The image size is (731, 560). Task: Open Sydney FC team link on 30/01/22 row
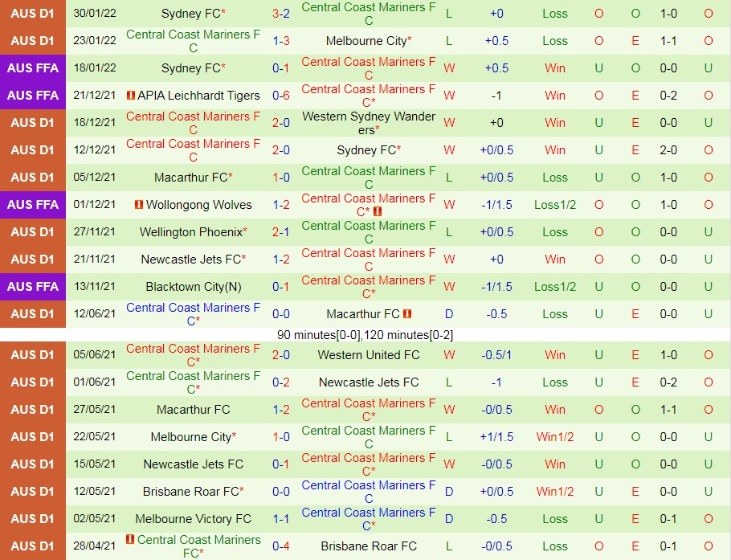tap(191, 14)
